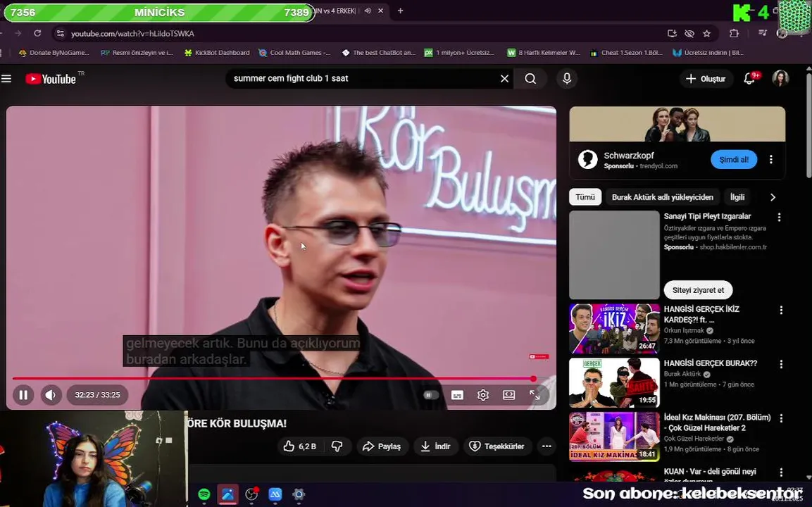Open İdeal Kız Makinası video thumbnail

(x=614, y=437)
